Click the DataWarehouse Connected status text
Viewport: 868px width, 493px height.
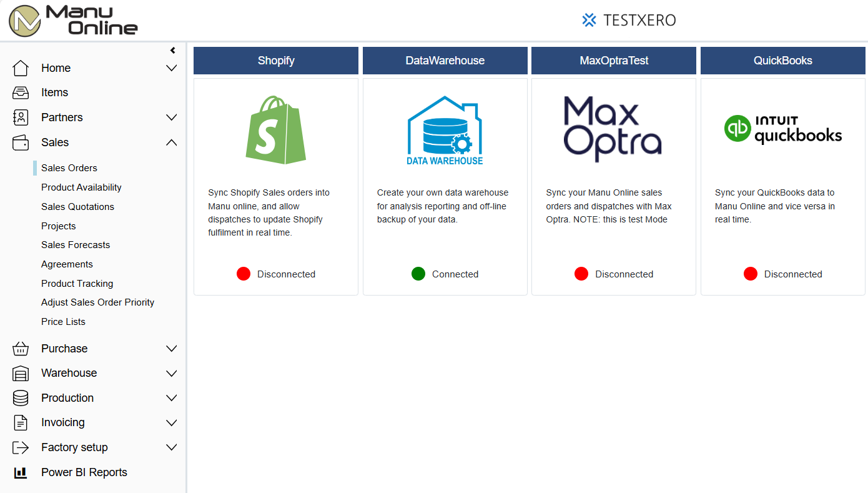coord(455,274)
